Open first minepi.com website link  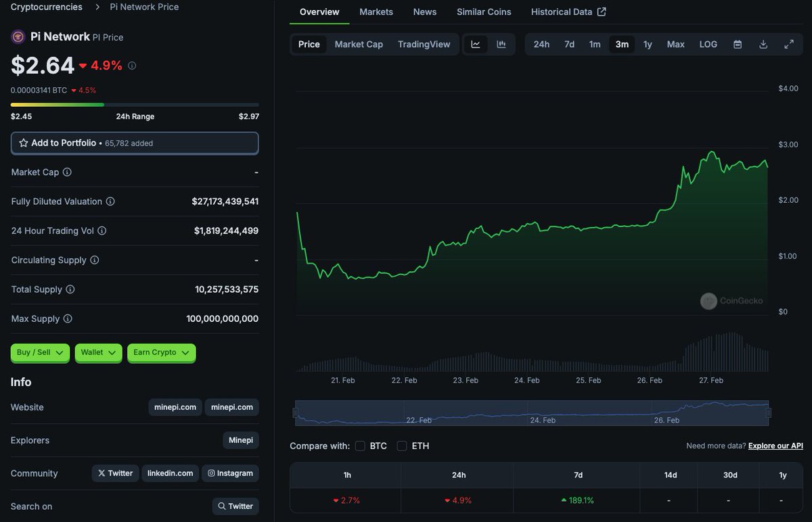(x=175, y=407)
